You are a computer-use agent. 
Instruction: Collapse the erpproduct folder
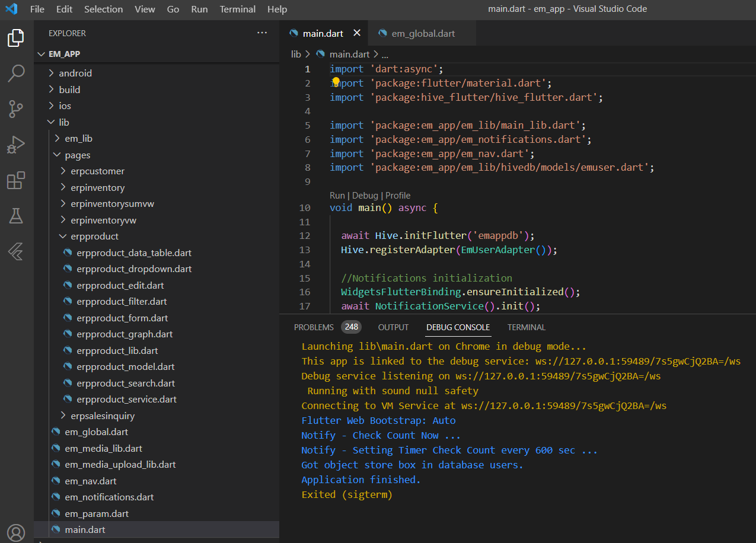[63, 237]
